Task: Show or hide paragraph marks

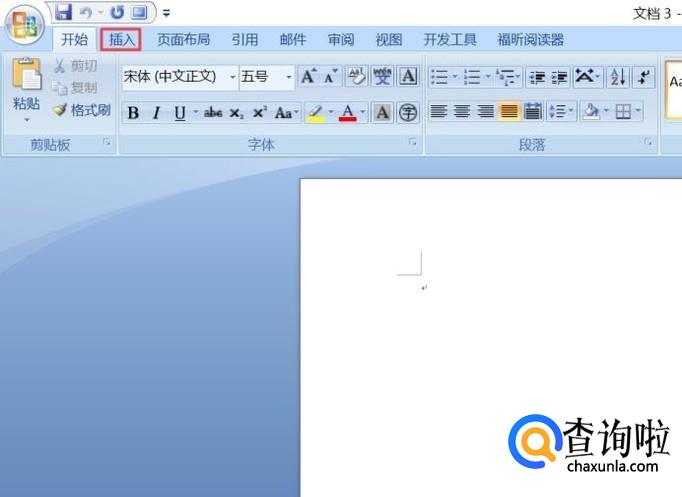Action: tap(644, 77)
